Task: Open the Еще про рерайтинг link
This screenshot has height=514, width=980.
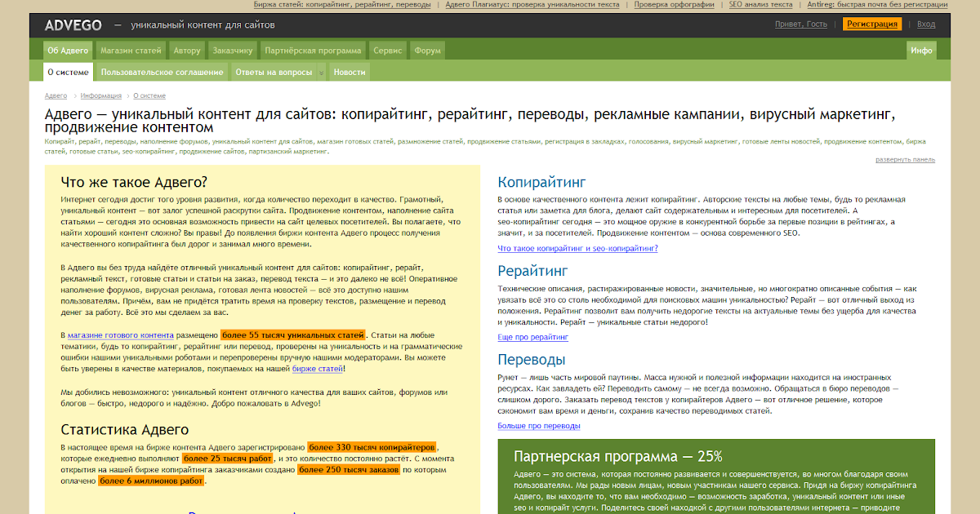Action: point(533,337)
